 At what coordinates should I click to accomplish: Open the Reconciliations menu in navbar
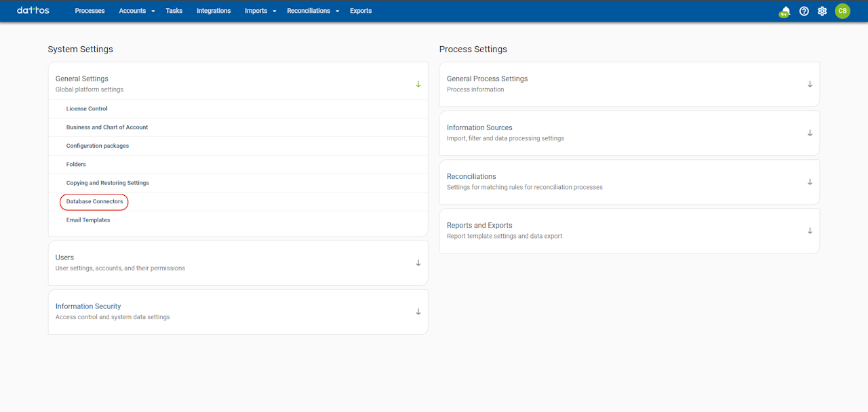coord(313,11)
